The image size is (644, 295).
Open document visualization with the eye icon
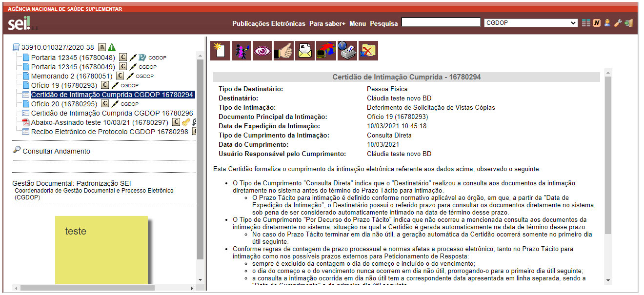click(x=262, y=50)
